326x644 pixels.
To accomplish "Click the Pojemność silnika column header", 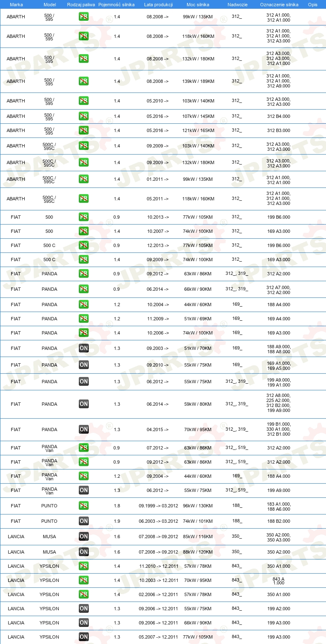I will tap(117, 5).
